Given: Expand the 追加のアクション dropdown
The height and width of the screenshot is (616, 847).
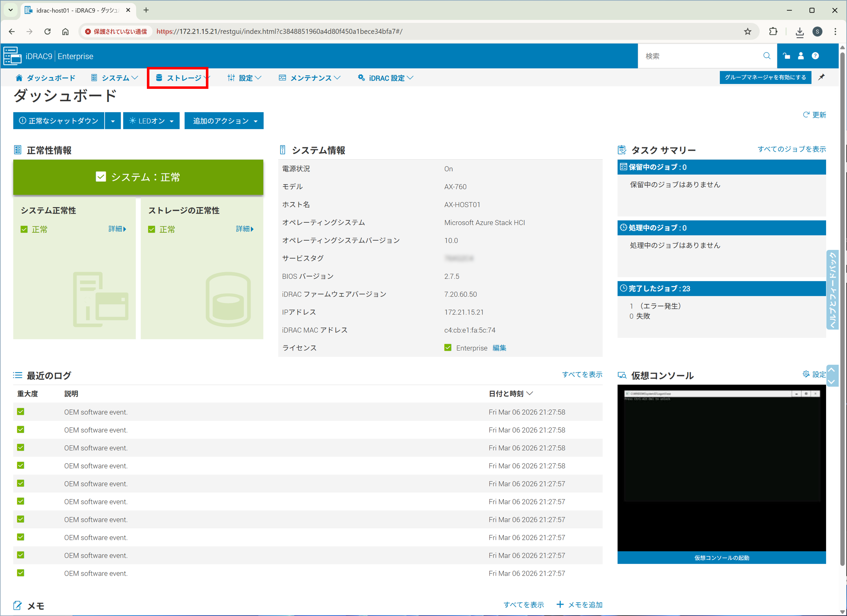Looking at the screenshot, I should point(224,121).
